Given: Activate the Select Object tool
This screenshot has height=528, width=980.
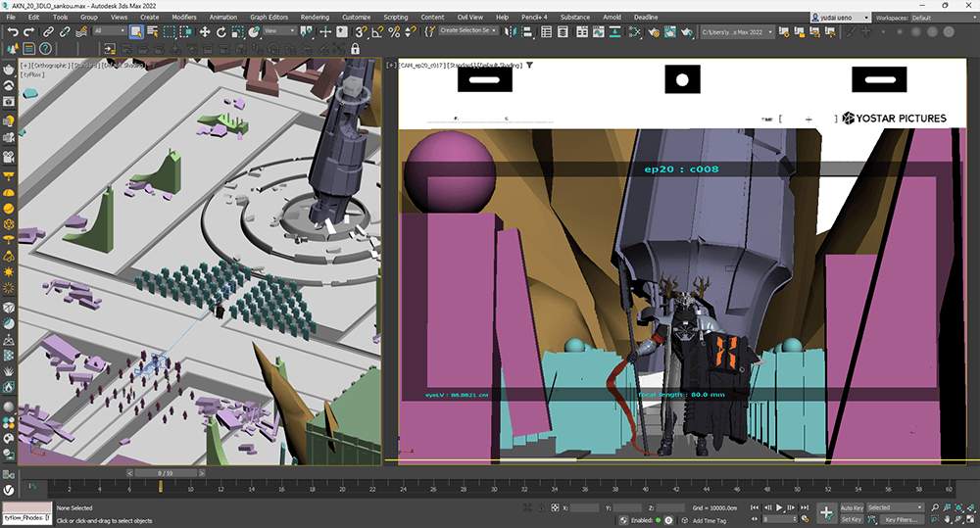Looking at the screenshot, I should [136, 31].
